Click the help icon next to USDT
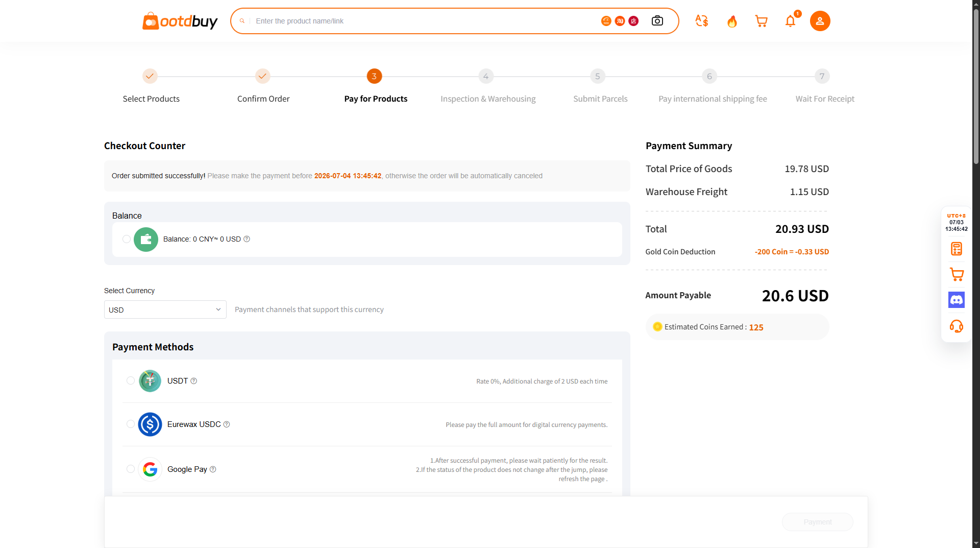Image resolution: width=980 pixels, height=548 pixels. pyautogui.click(x=194, y=381)
